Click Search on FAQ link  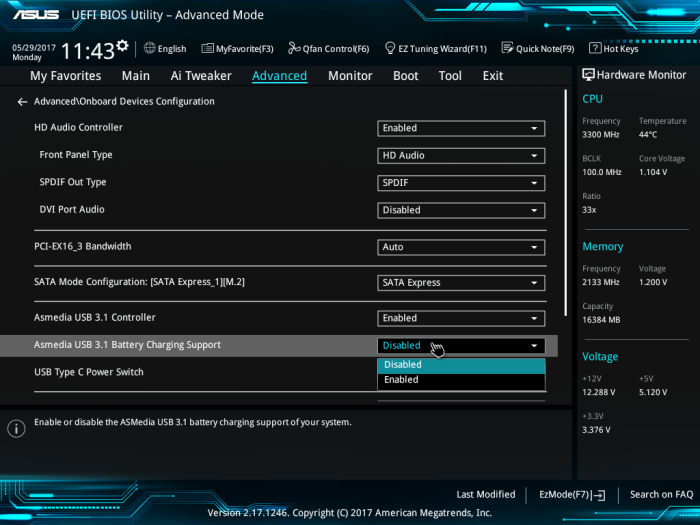click(661, 494)
